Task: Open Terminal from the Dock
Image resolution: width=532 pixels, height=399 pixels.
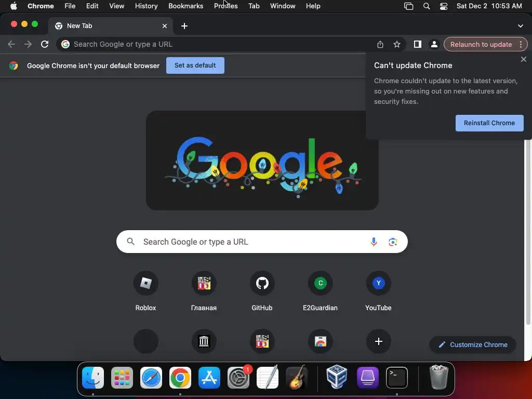Action: 396,378
